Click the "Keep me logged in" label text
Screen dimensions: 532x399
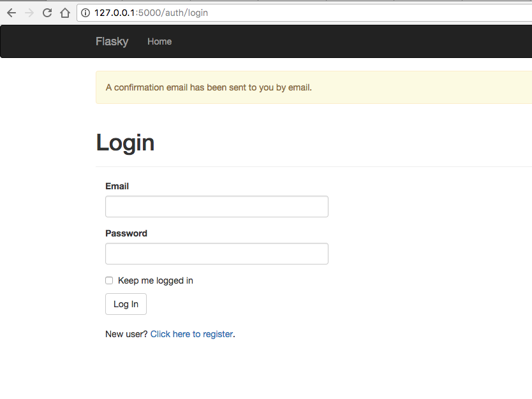click(x=155, y=280)
